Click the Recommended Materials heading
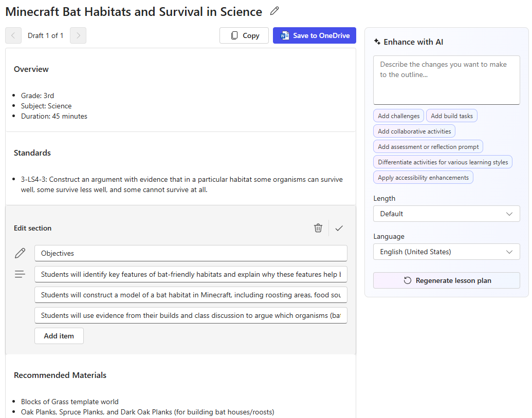 (x=60, y=375)
